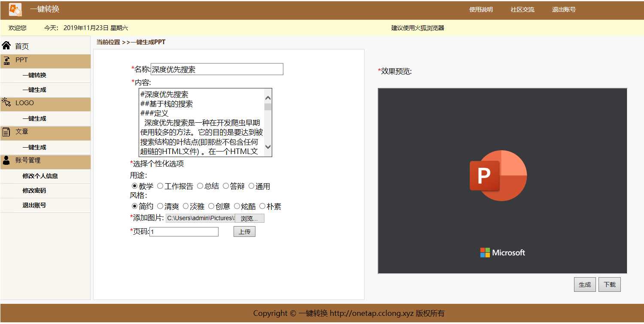Click the PPT section icon in sidebar
644x324 pixels.
[6, 61]
